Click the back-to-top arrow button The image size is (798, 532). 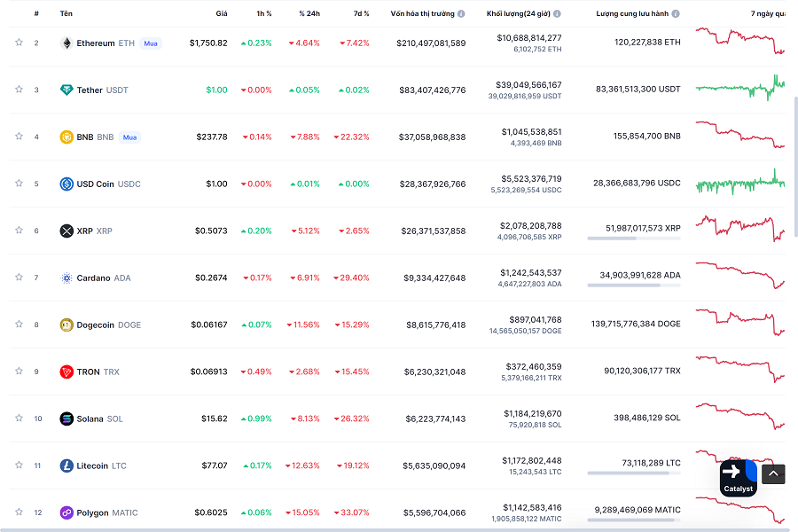coord(773,474)
